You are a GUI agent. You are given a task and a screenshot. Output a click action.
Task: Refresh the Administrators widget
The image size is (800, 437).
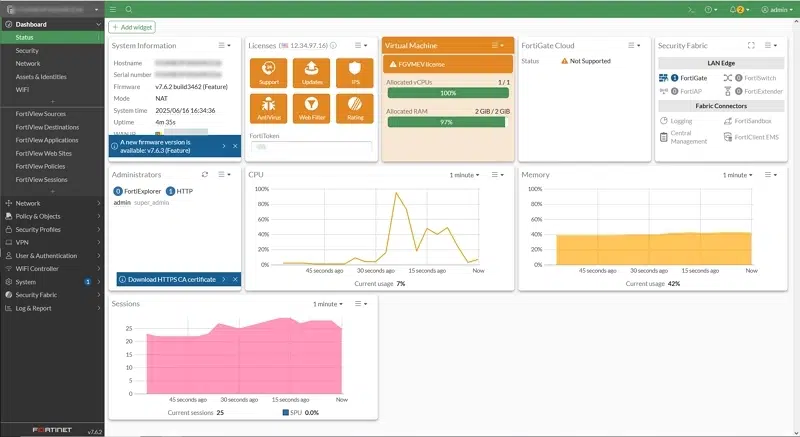click(x=205, y=174)
